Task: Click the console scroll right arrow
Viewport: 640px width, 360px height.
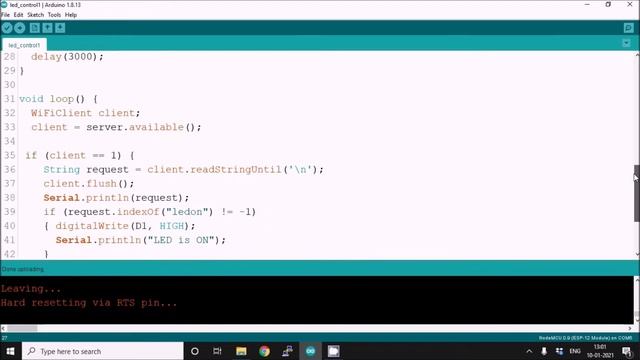Action: coord(630,328)
